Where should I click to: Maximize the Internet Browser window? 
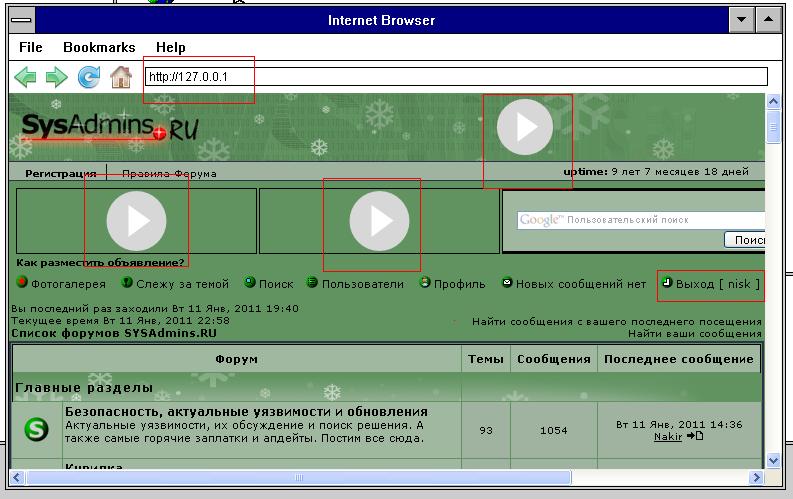768,20
